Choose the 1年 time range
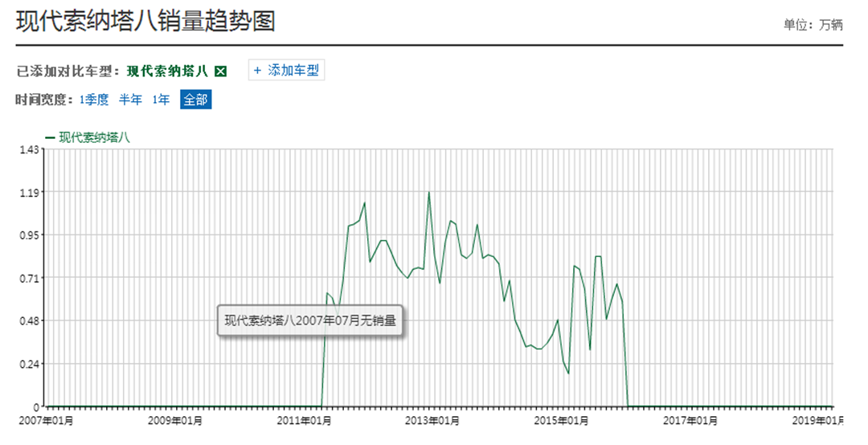 161,100
